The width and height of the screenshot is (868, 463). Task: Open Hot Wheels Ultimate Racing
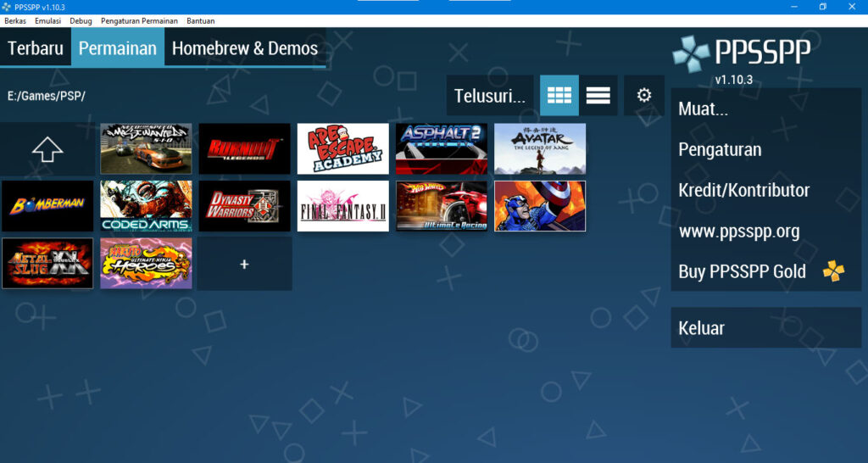442,206
